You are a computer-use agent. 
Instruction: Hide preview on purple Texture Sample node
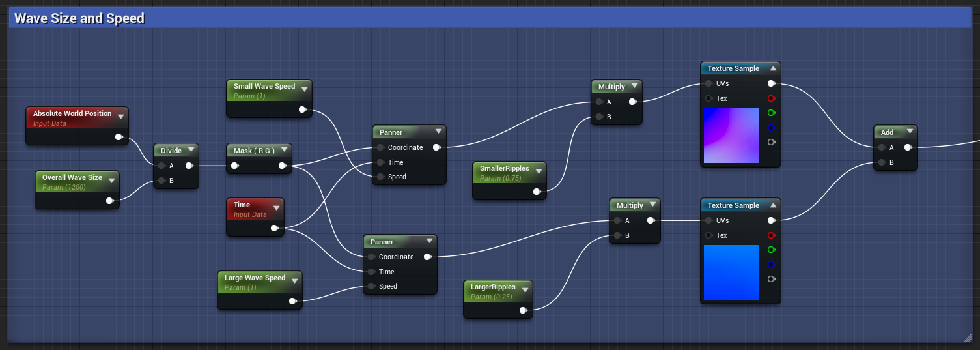773,68
